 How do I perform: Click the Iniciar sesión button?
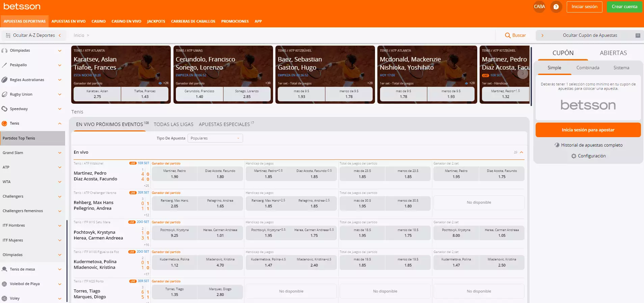coord(584,7)
